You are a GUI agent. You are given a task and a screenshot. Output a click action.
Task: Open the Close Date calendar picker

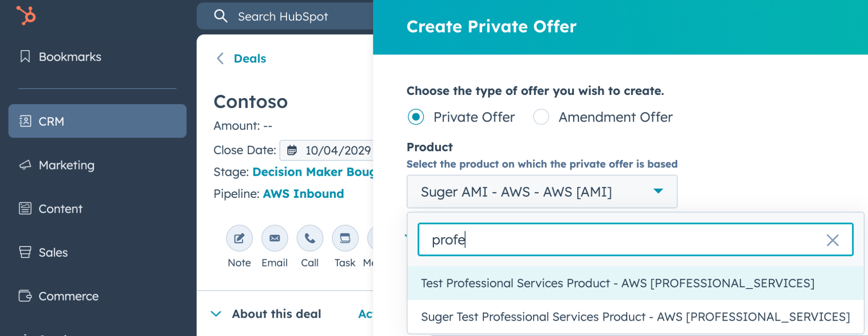click(292, 150)
